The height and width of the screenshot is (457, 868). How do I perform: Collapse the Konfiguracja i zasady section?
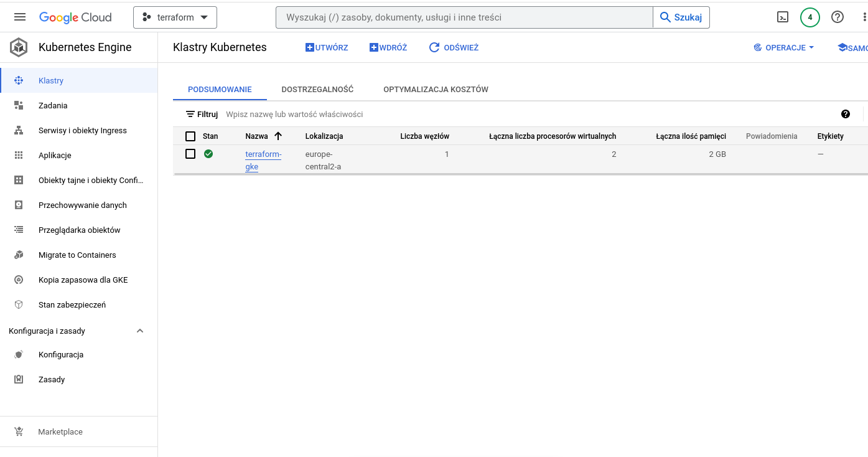(140, 331)
